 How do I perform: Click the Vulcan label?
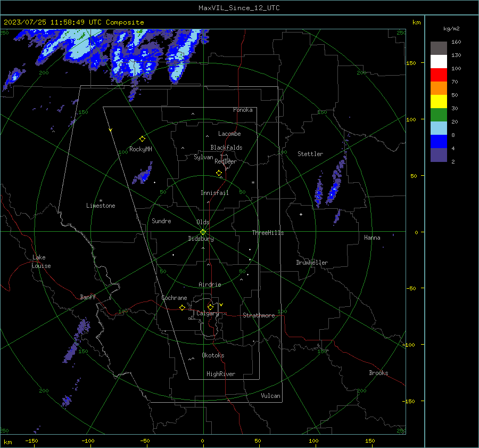[270, 396]
